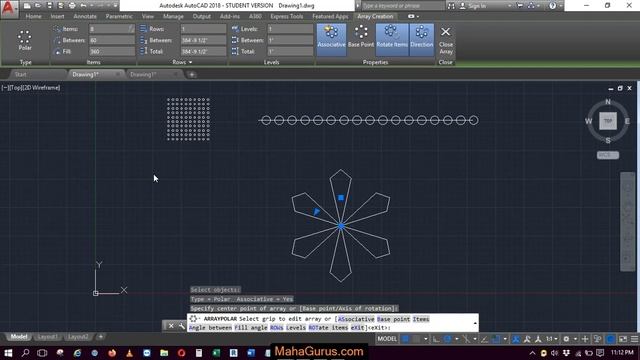Screen dimensions: 640x360
Task: Click the MODEL status bar button
Action: click(387, 339)
